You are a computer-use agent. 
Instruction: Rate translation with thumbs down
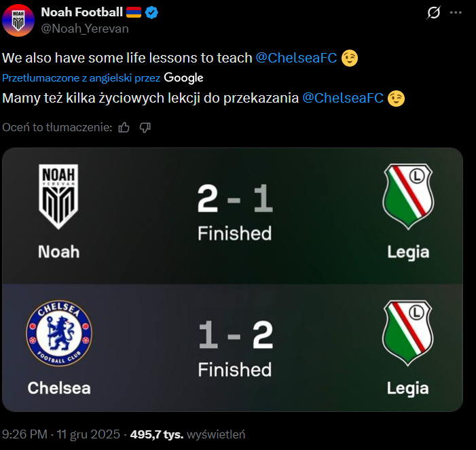[145, 127]
